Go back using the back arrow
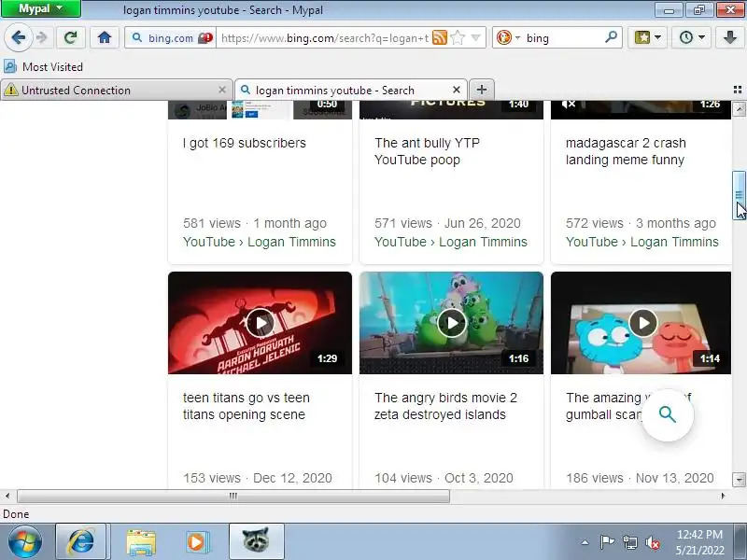 [x=18, y=37]
